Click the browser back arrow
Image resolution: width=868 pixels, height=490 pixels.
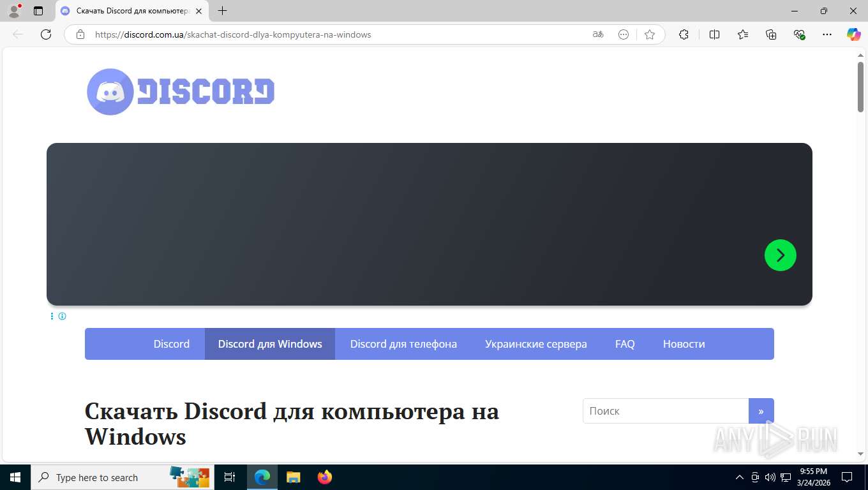pos(18,34)
